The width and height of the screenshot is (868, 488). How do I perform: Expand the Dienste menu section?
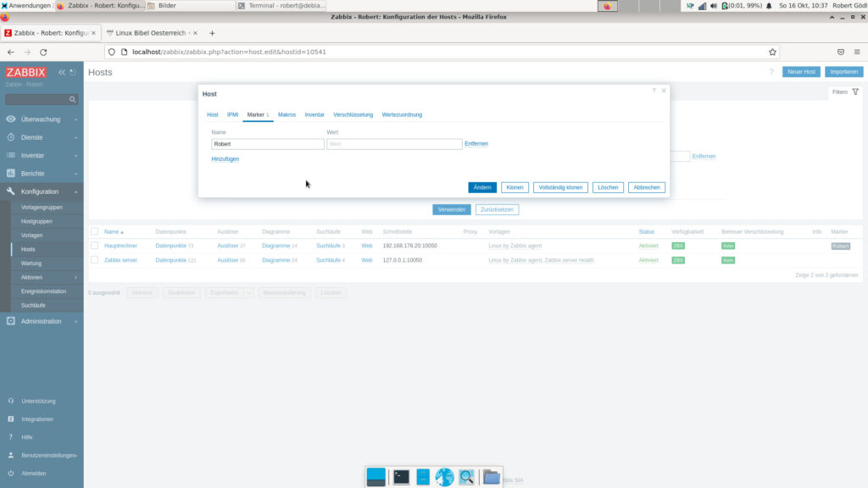(x=75, y=138)
